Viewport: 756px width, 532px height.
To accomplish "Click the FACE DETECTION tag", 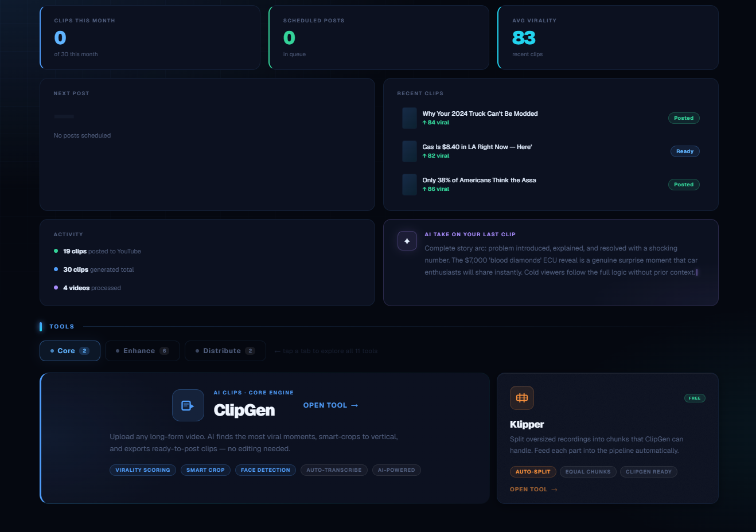I will pos(266,470).
